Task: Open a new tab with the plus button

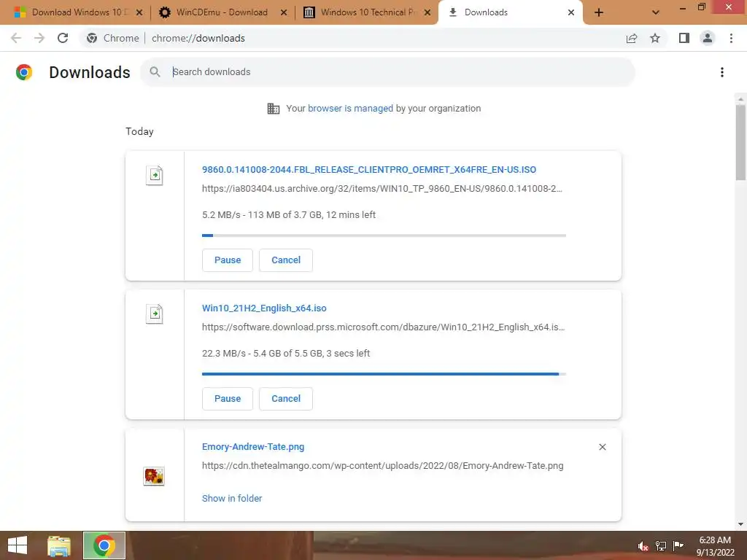Action: 599,12
